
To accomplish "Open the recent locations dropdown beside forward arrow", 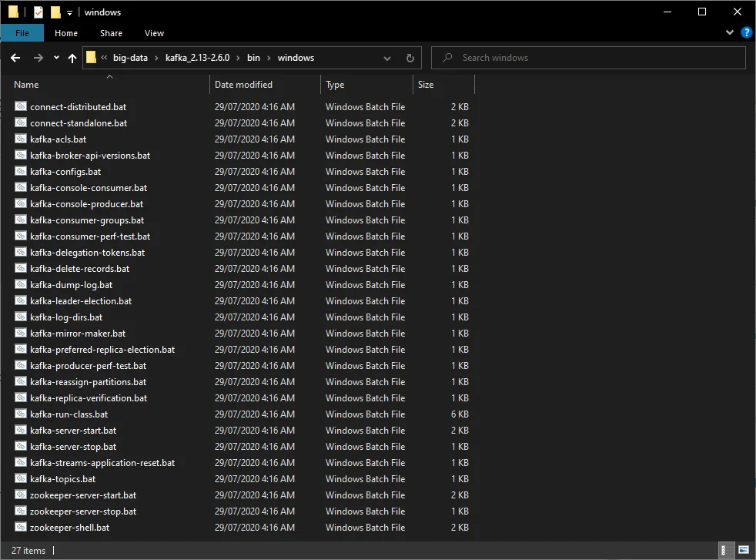I will click(55, 58).
